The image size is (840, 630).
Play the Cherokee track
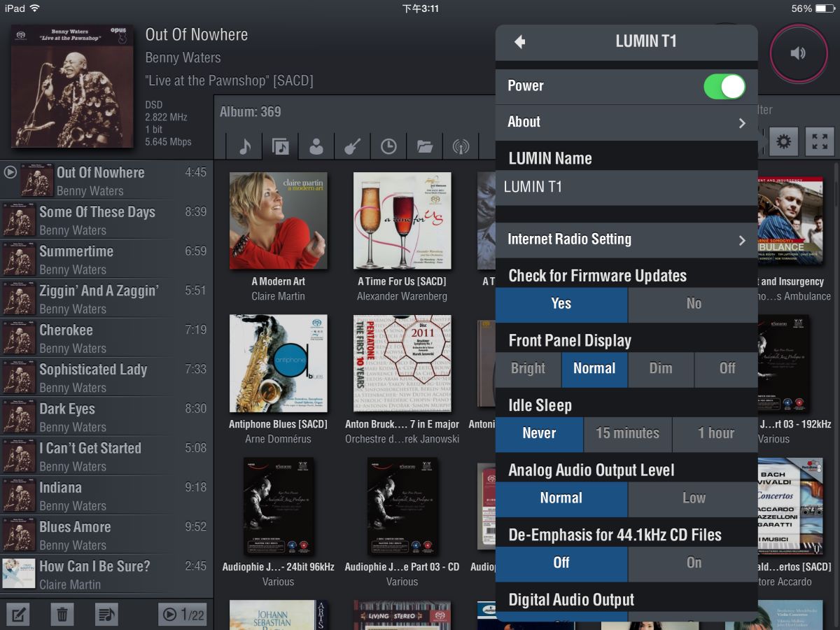point(106,337)
